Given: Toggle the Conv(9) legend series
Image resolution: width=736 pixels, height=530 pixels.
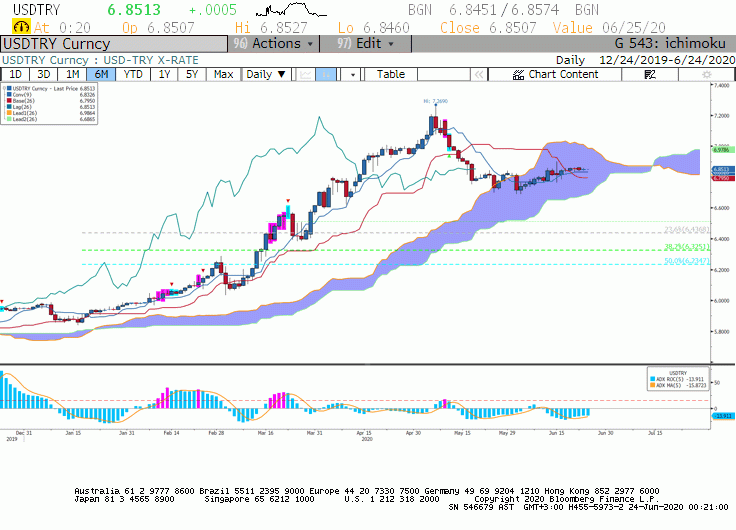Looking at the screenshot, I should tap(23, 94).
